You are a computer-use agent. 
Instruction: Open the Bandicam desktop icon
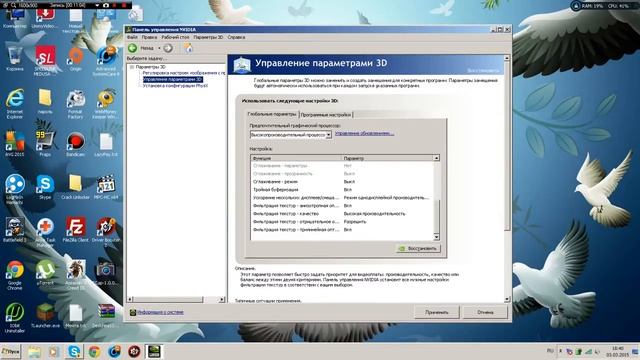coord(75,144)
